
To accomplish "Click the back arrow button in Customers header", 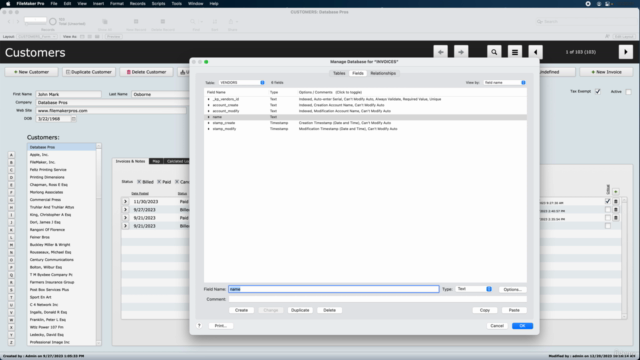I will pos(440,52).
